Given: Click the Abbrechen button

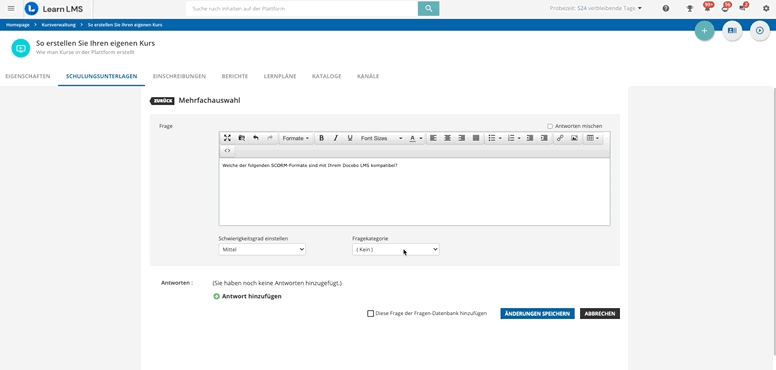Looking at the screenshot, I should click(600, 314).
